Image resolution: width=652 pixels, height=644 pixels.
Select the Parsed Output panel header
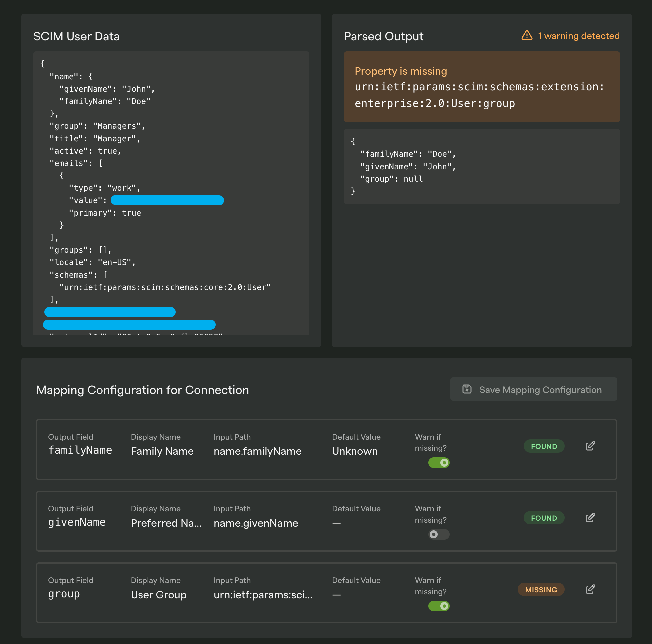pos(384,36)
